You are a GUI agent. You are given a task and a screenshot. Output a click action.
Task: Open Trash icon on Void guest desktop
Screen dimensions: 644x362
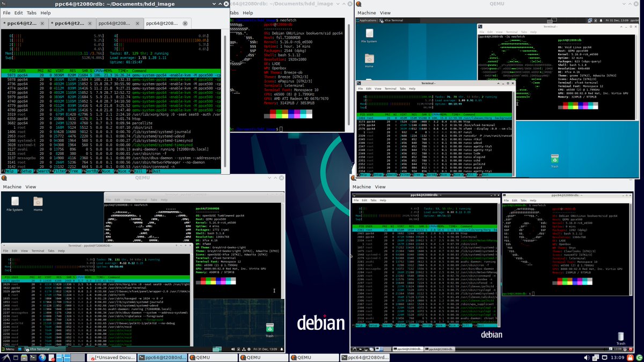pos(554,160)
